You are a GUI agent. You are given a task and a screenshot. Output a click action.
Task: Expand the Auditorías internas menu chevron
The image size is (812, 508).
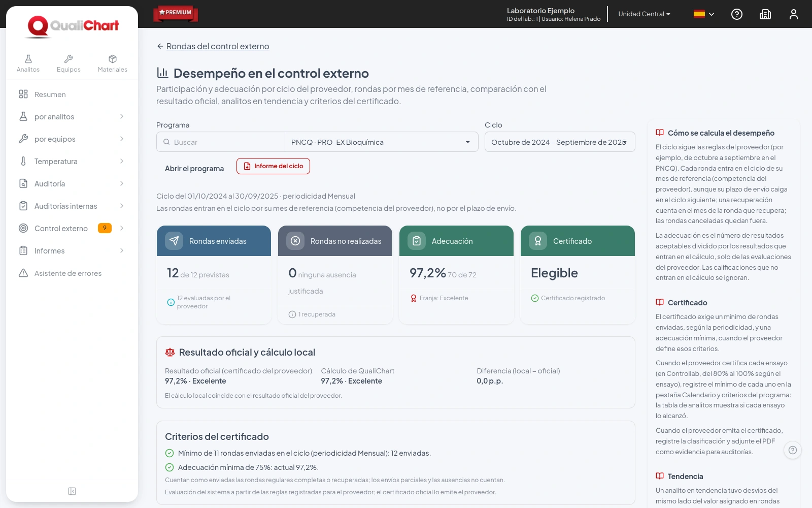pyautogui.click(x=122, y=206)
